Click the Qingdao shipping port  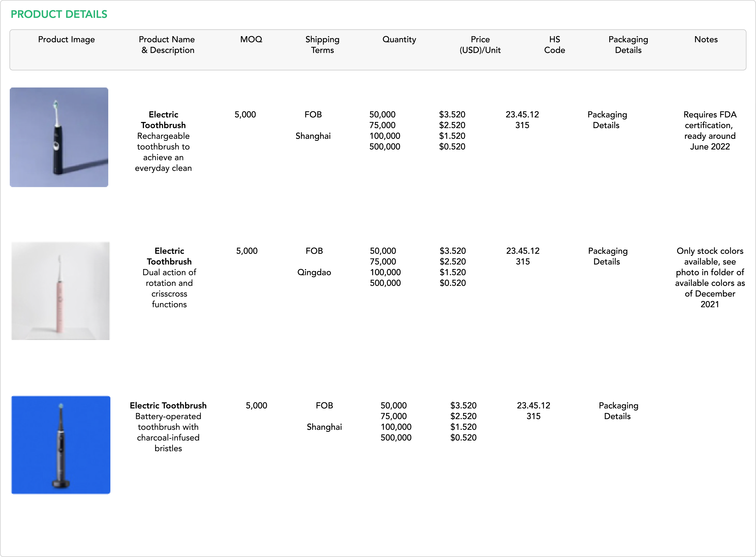click(x=314, y=272)
